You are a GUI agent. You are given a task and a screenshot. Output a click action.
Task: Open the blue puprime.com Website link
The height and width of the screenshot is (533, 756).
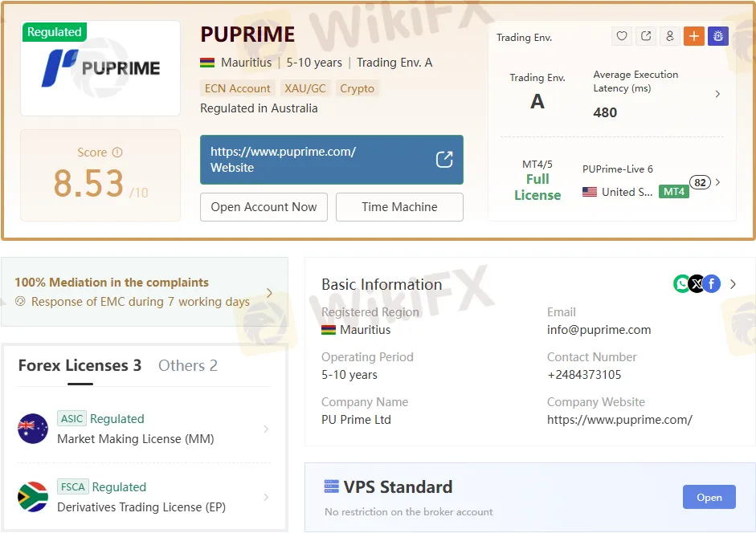[331, 160]
